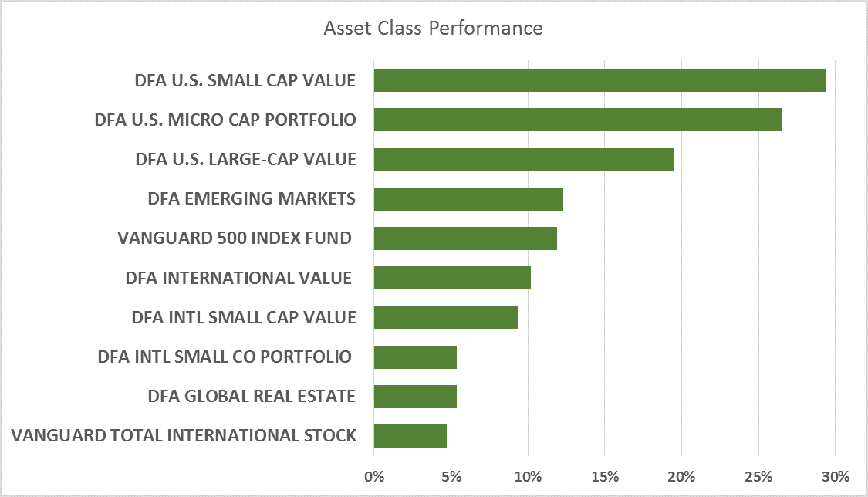Select the Vanguard Total International Stock bar
The image size is (868, 497).
pyautogui.click(x=410, y=436)
